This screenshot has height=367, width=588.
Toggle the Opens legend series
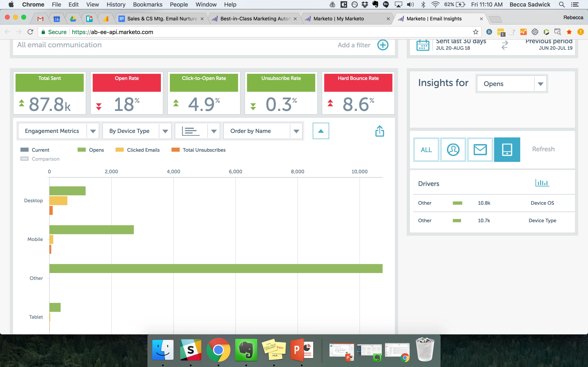tap(96, 150)
